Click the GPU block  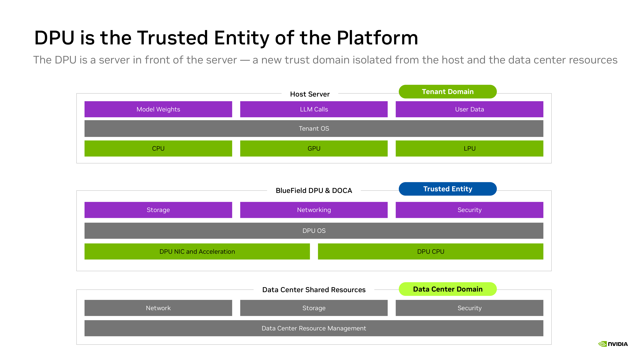pos(314,148)
